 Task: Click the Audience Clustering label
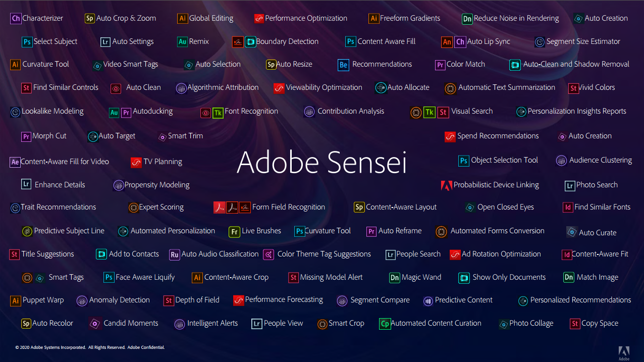(x=601, y=161)
